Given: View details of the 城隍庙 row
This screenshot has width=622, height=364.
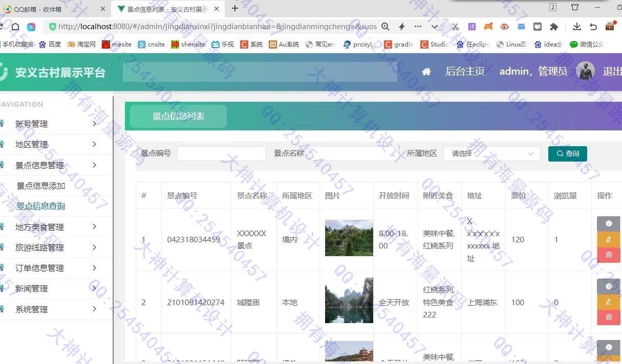Looking at the screenshot, I should point(608,286).
